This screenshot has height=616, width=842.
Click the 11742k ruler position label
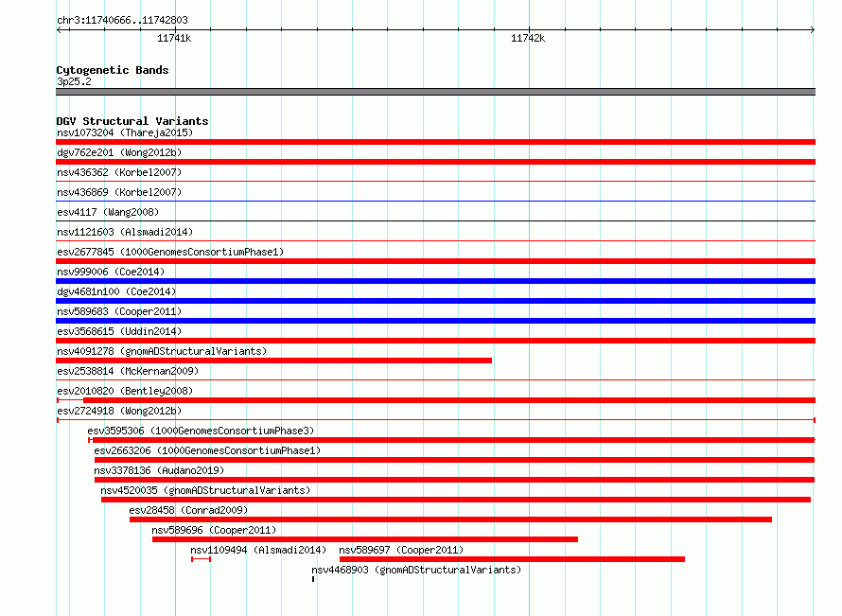(x=528, y=38)
